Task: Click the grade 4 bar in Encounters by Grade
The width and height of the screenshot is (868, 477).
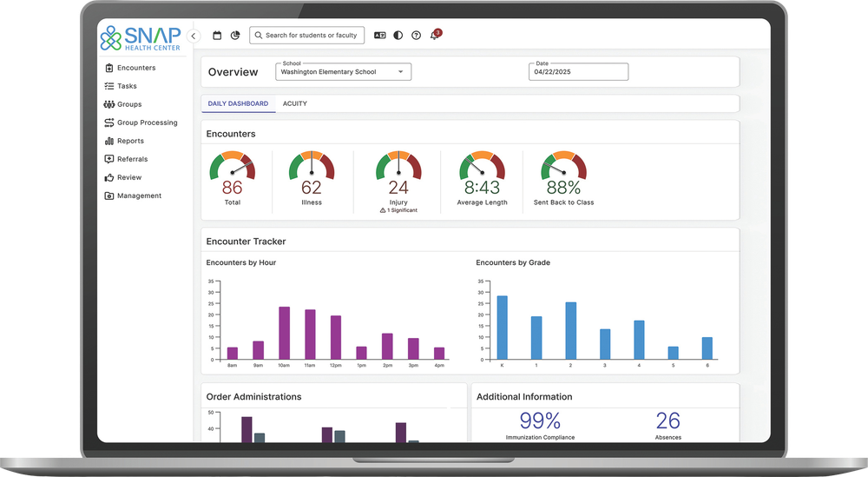Action: coord(639,340)
